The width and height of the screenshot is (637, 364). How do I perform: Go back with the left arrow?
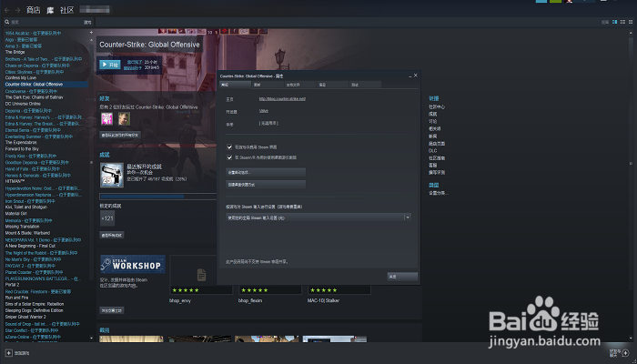(x=7, y=10)
